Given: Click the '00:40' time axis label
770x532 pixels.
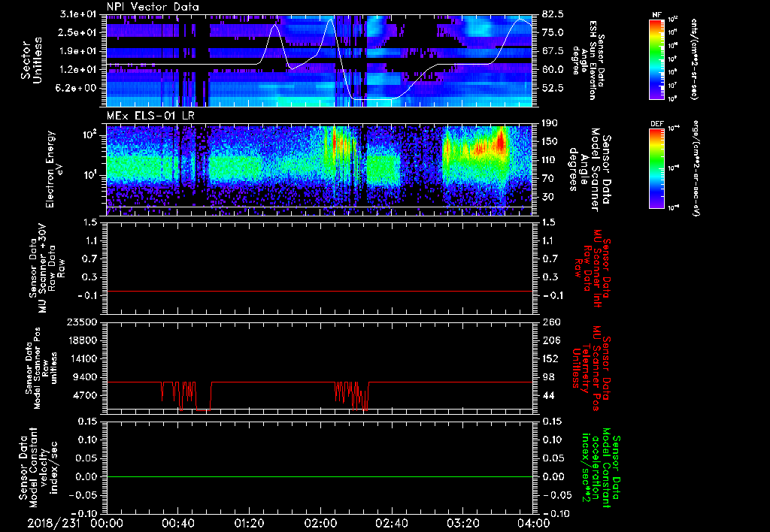Looking at the screenshot, I should (x=177, y=523).
